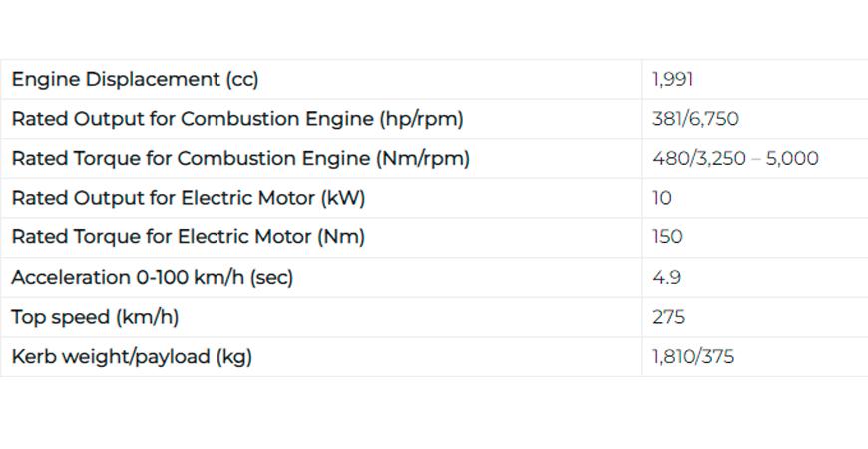Click the word Displacement in first row

(153, 80)
